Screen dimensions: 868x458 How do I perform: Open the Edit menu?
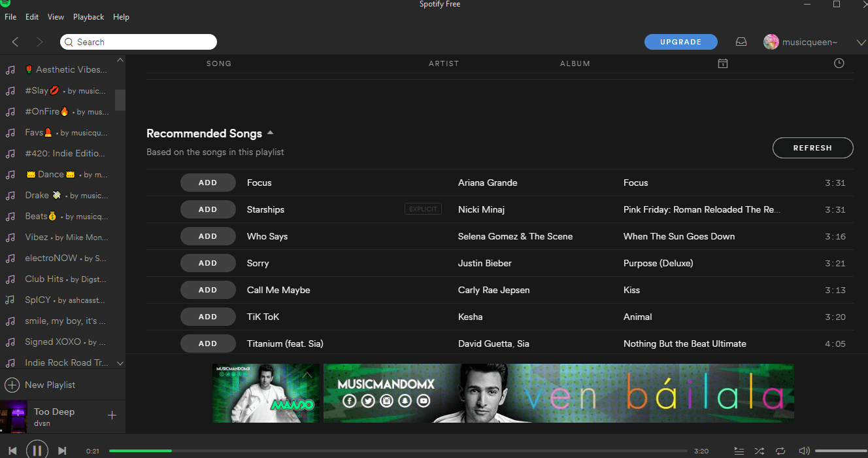[x=32, y=17]
